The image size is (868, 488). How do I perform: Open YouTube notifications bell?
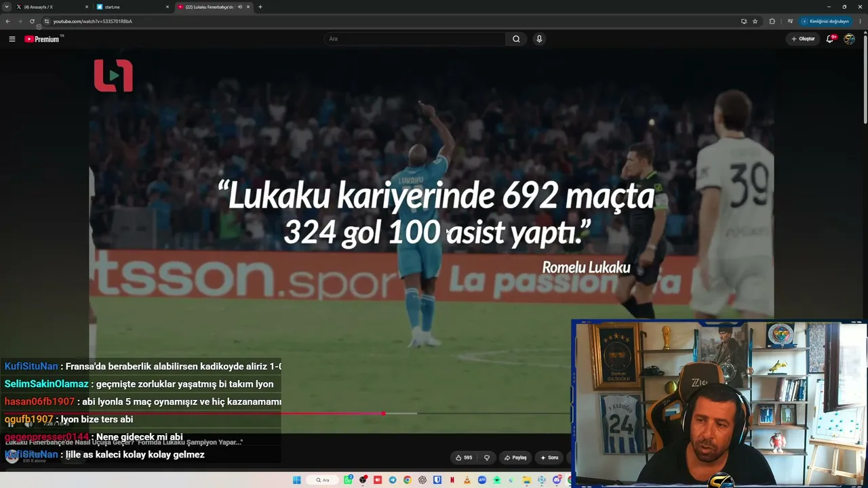coord(830,39)
